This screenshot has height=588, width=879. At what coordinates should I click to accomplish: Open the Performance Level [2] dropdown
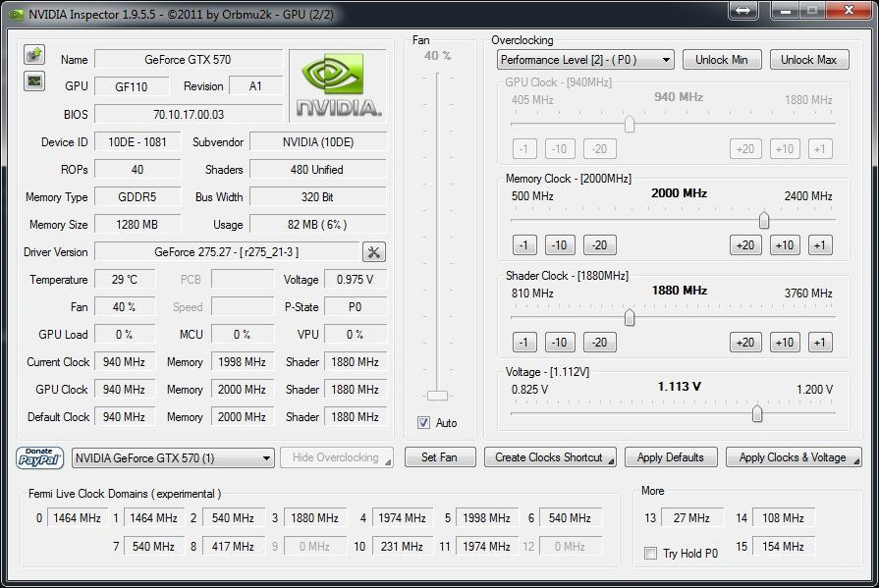(x=585, y=60)
